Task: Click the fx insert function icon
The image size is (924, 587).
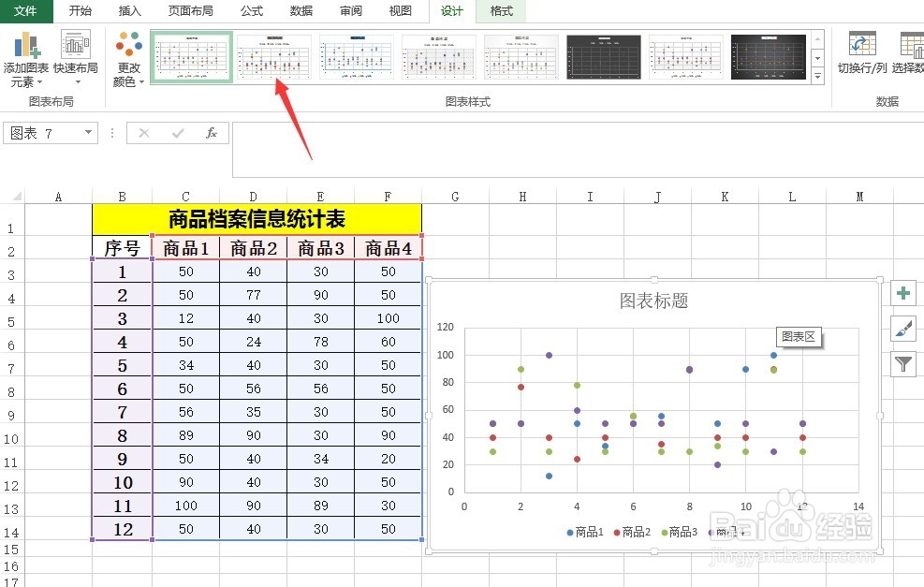Action: point(212,133)
